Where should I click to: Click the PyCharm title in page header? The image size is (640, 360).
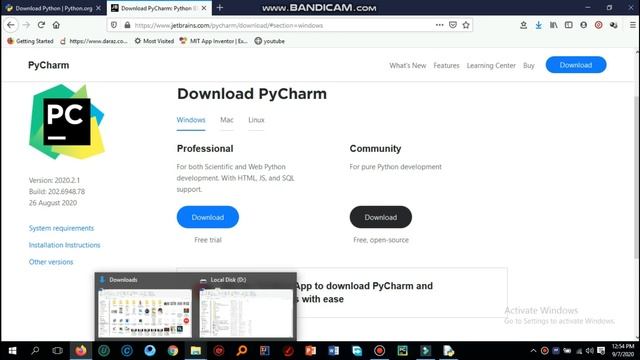pyautogui.click(x=49, y=65)
